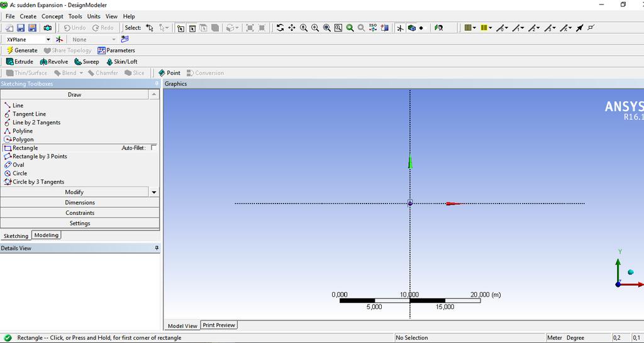Image resolution: width=644 pixels, height=343 pixels.
Task: Click the green Previous View icon
Action: [350, 28]
